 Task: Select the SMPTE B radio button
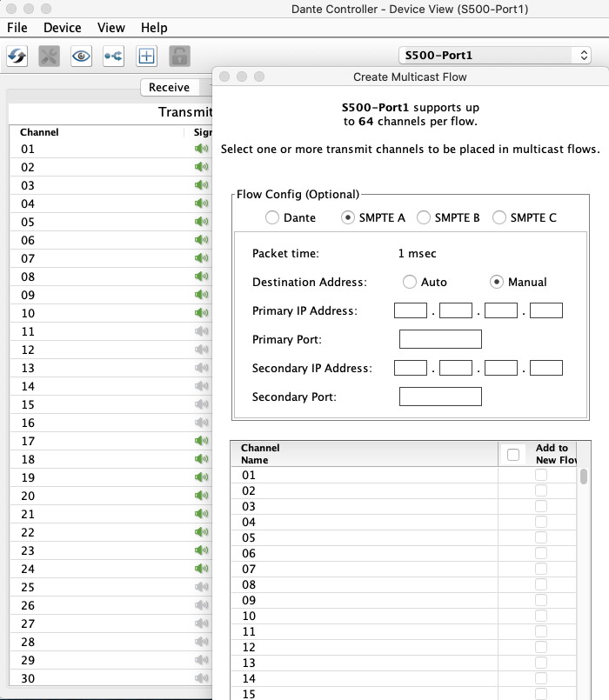click(x=424, y=218)
